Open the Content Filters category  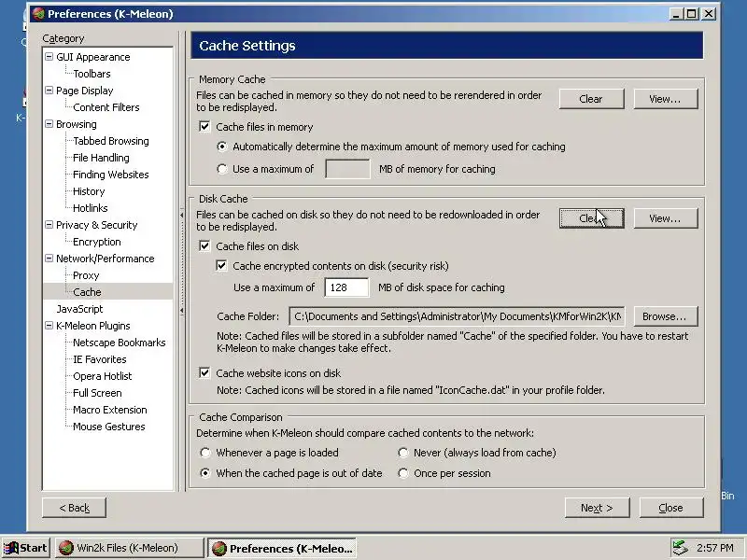[106, 107]
